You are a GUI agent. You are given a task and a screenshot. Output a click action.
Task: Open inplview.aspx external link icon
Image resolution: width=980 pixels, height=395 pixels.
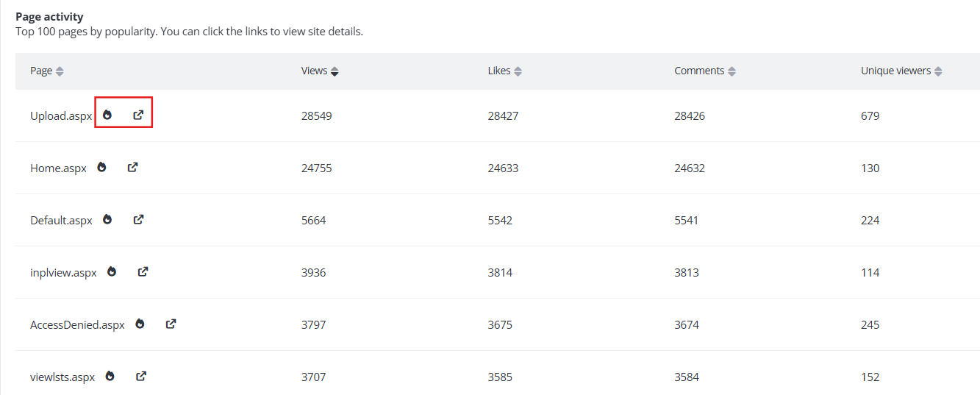[x=143, y=271]
